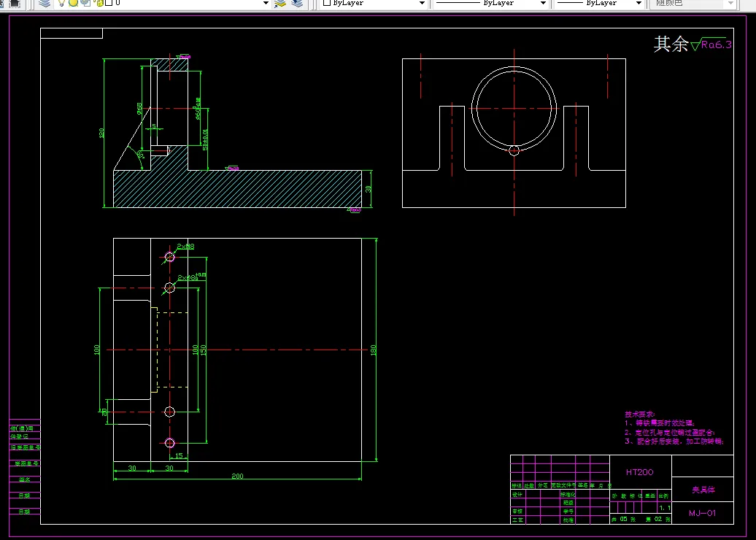Select the 技术要求 heading text
756x540 pixels.
tap(640, 414)
